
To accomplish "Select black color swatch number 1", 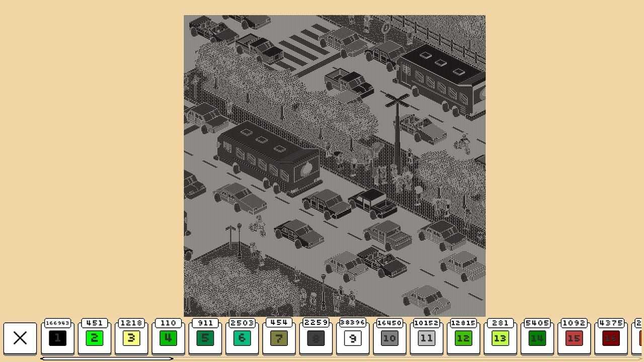I will (57, 338).
